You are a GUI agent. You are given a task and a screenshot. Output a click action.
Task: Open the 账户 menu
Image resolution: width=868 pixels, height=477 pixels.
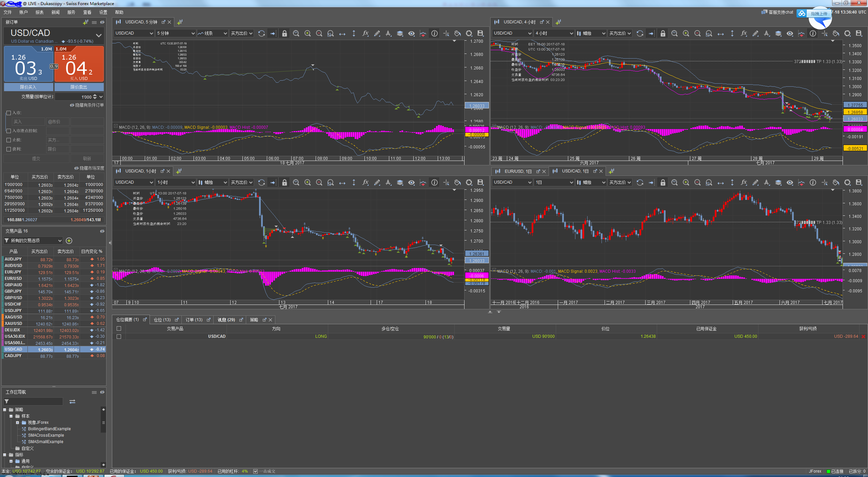click(x=23, y=12)
